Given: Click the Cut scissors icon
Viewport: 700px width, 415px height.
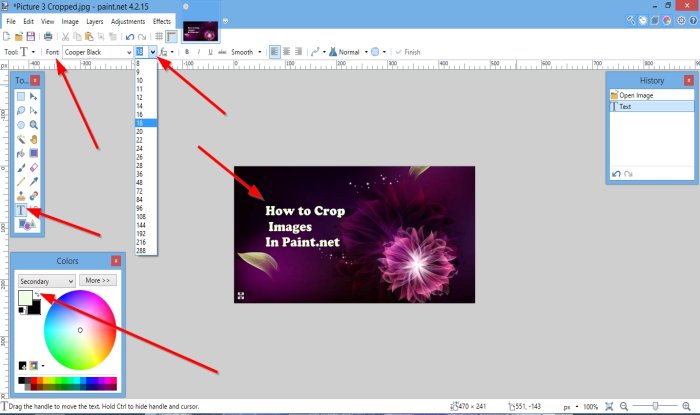Looking at the screenshot, I should coord(66,37).
